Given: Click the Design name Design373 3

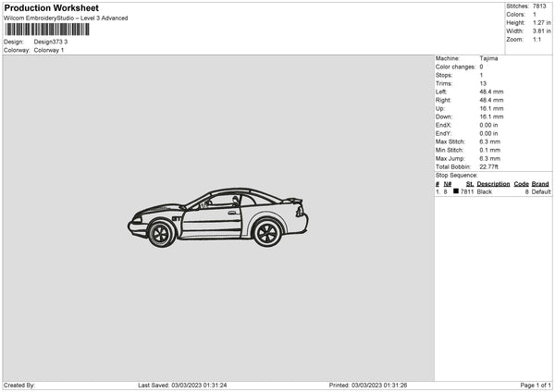Looking at the screenshot, I should [x=52, y=42].
